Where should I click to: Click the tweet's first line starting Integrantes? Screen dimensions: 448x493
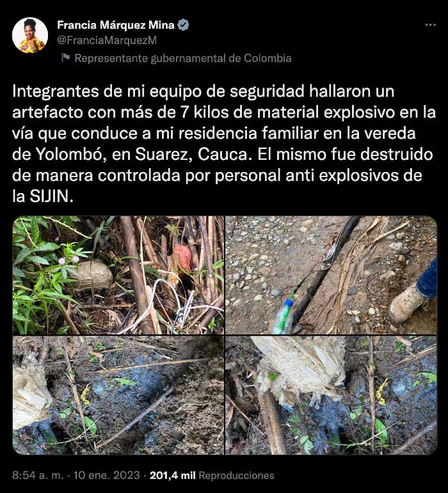point(204,91)
